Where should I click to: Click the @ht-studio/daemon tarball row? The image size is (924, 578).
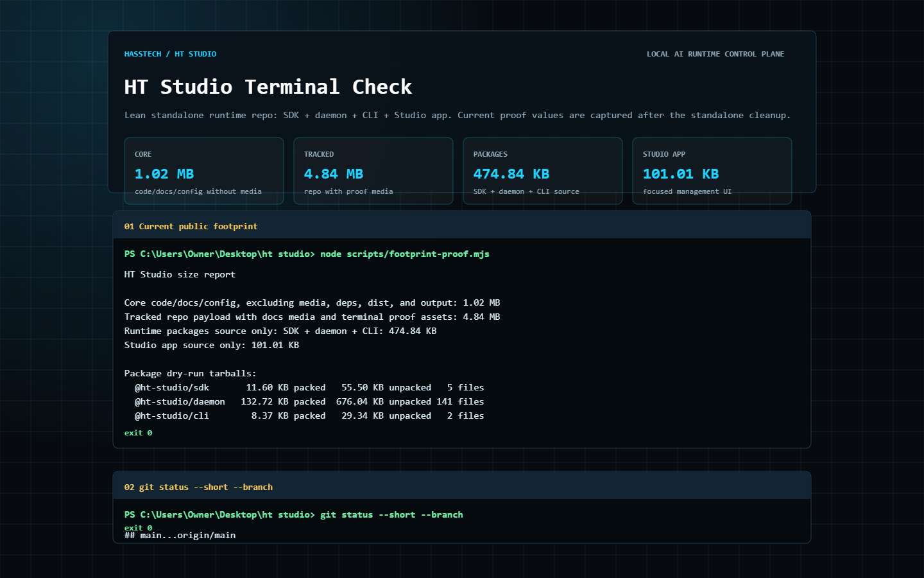(309, 402)
